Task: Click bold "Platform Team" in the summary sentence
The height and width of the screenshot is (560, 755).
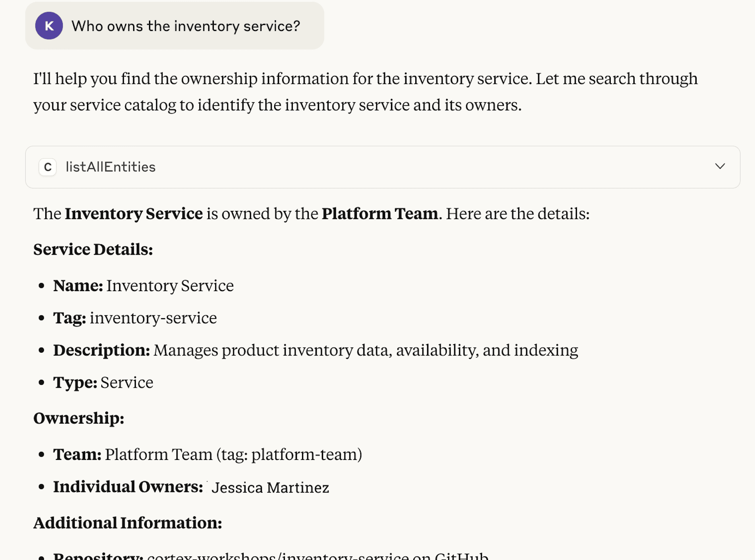Action: (x=379, y=214)
